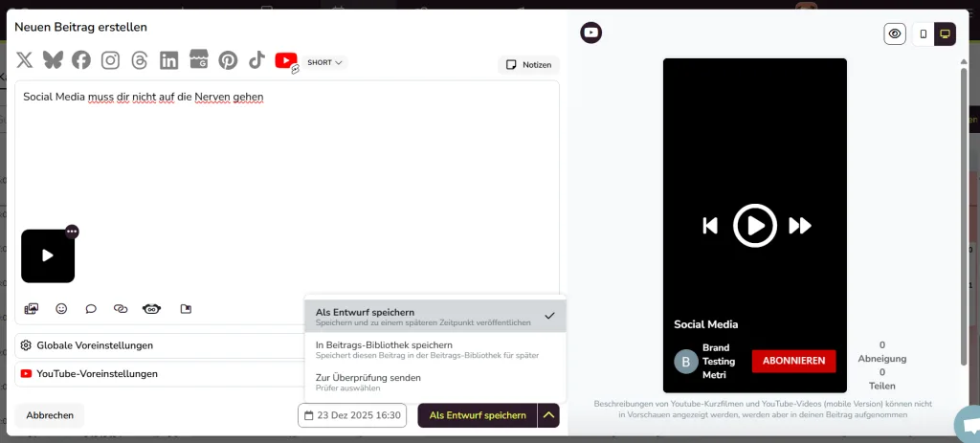Screen dimensions: 980x443
Task: Skip to previous in preview player
Action: coord(710,226)
